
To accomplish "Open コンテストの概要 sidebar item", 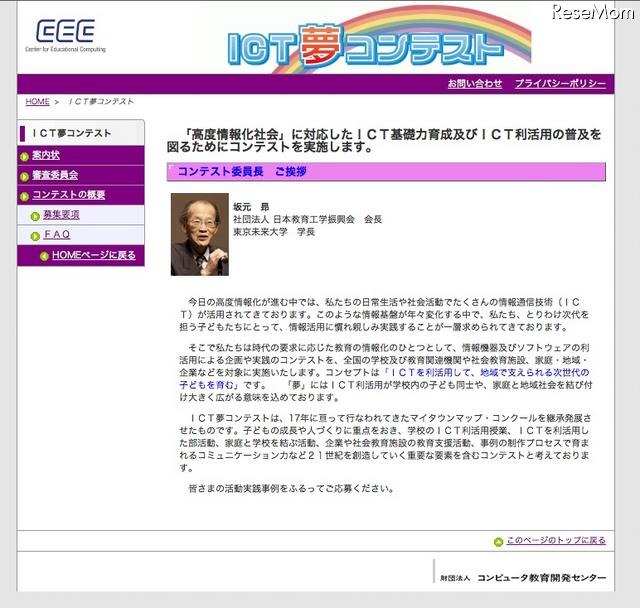I will pyautogui.click(x=69, y=195).
